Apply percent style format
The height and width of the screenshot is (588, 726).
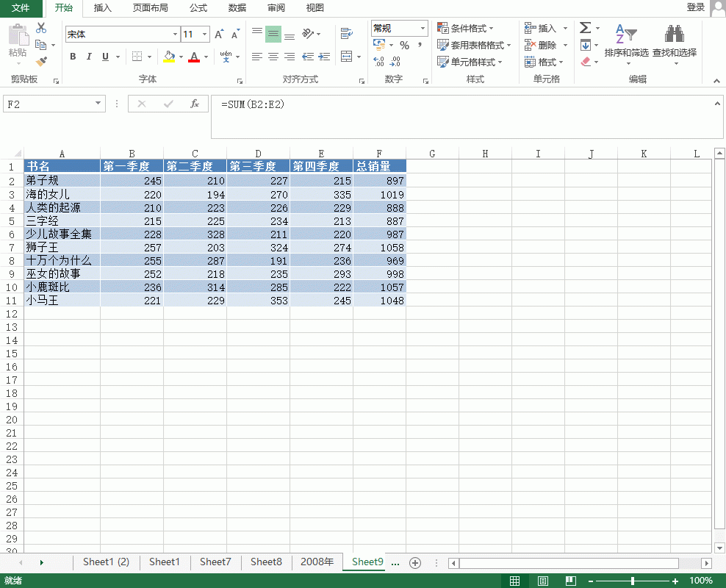(404, 46)
